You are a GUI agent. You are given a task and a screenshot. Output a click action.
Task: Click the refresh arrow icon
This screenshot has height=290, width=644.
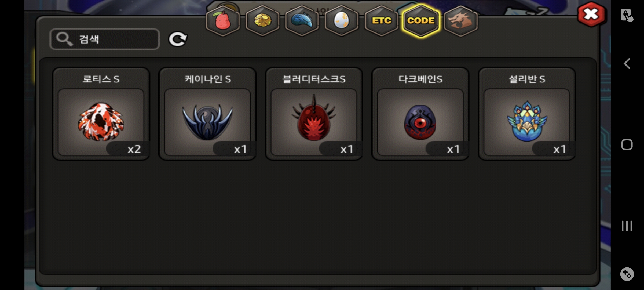178,39
